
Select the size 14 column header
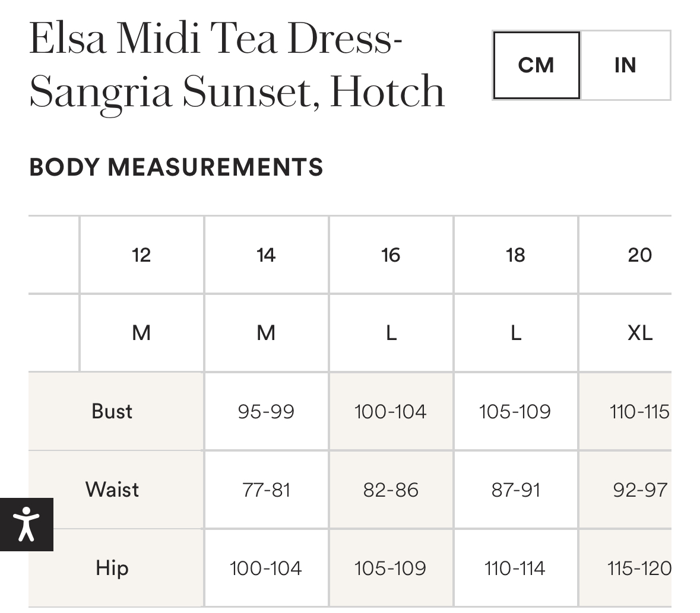click(266, 255)
